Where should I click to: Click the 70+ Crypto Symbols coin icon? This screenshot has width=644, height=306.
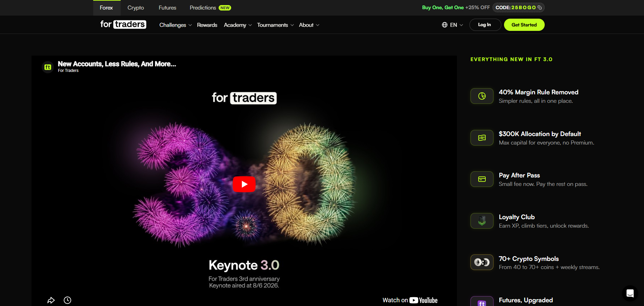click(482, 262)
